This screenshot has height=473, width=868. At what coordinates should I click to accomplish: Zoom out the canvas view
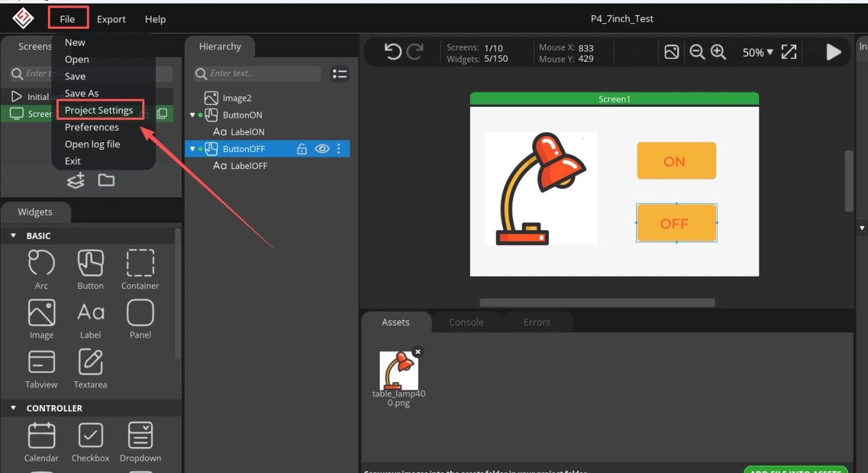pyautogui.click(x=697, y=52)
